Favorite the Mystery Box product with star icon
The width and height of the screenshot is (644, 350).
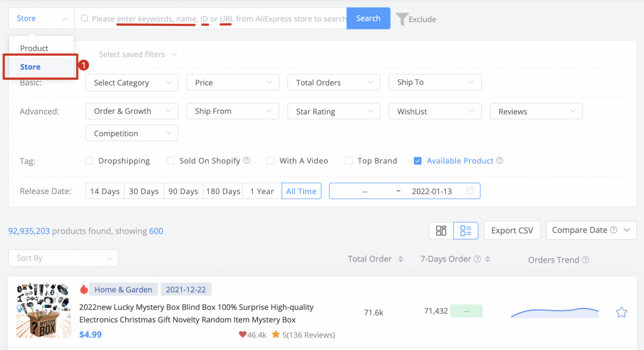(x=621, y=312)
